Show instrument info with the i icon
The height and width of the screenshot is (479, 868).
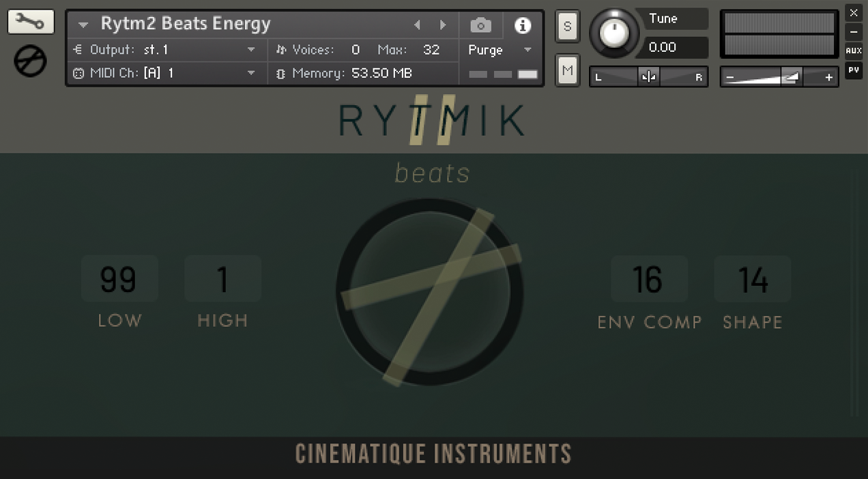(x=523, y=25)
